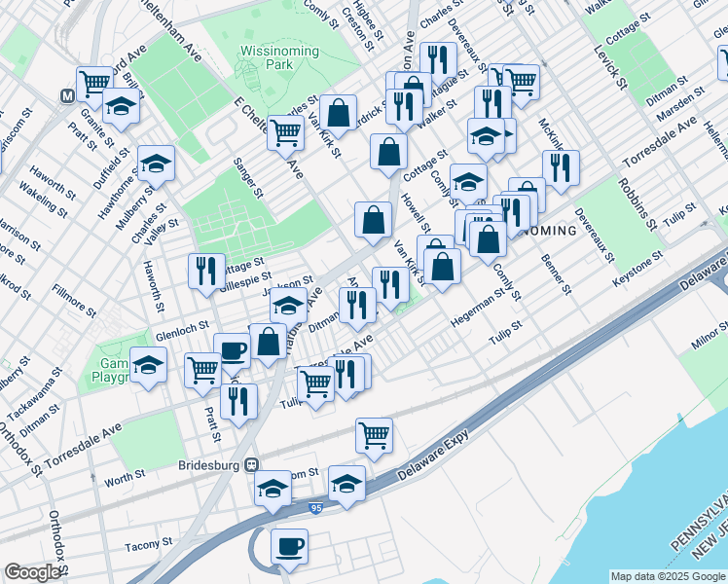The height and width of the screenshot is (584, 728).
Task: Click the shopping bag marker left of Cottage St label
Action: (389, 153)
